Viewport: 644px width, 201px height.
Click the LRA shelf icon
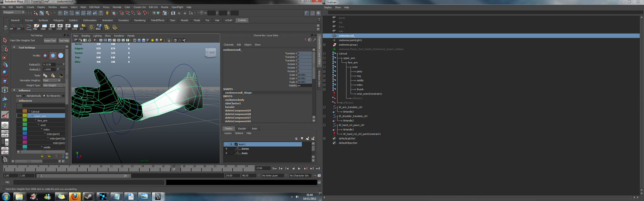tap(59, 27)
